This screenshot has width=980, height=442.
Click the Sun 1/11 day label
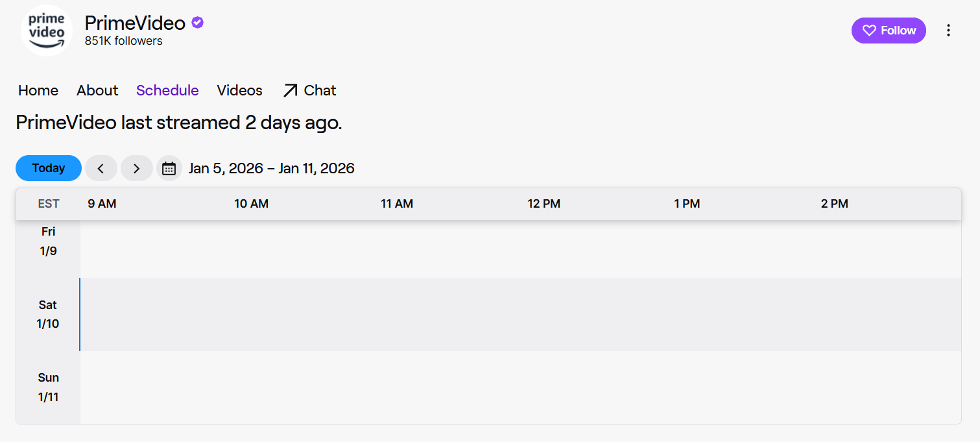pos(48,387)
